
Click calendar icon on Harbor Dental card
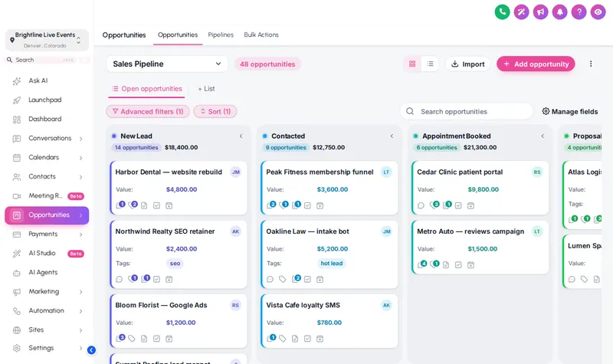click(x=169, y=205)
